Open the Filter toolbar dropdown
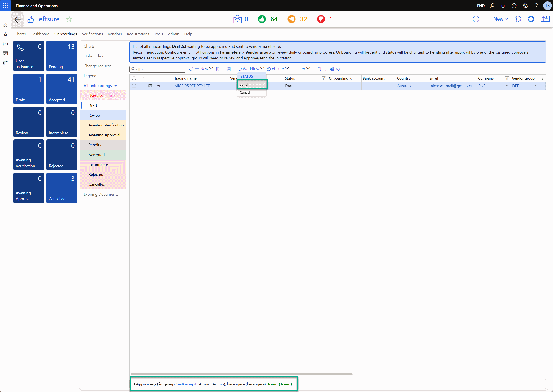Image resolution: width=553 pixels, height=392 pixels. (301, 69)
